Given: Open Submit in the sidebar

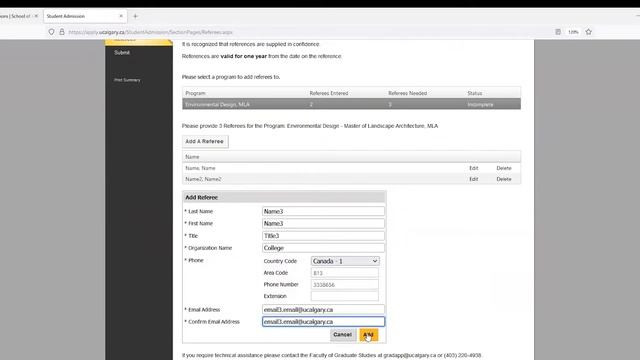Looking at the screenshot, I should coord(122,53).
